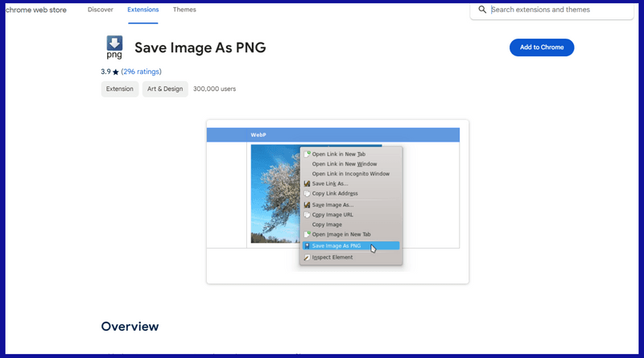This screenshot has width=644, height=358.
Task: Focus the Search extensions and themes field
Action: (x=551, y=10)
